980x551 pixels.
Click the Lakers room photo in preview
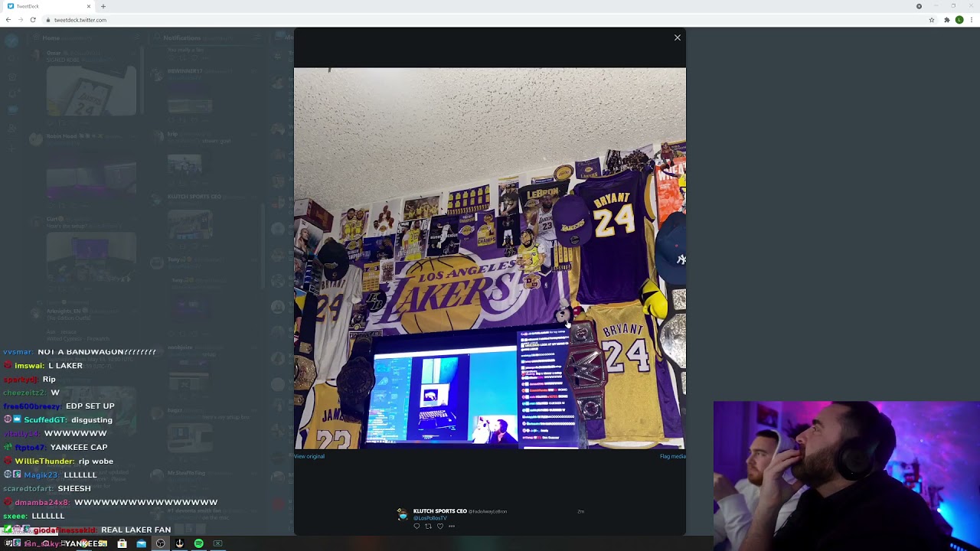490,258
